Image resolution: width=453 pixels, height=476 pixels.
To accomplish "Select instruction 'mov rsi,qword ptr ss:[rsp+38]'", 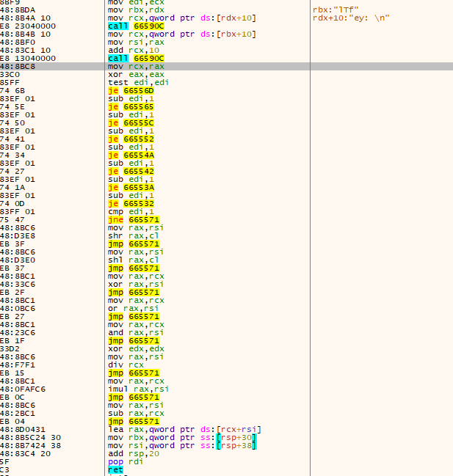I will 182,446.
